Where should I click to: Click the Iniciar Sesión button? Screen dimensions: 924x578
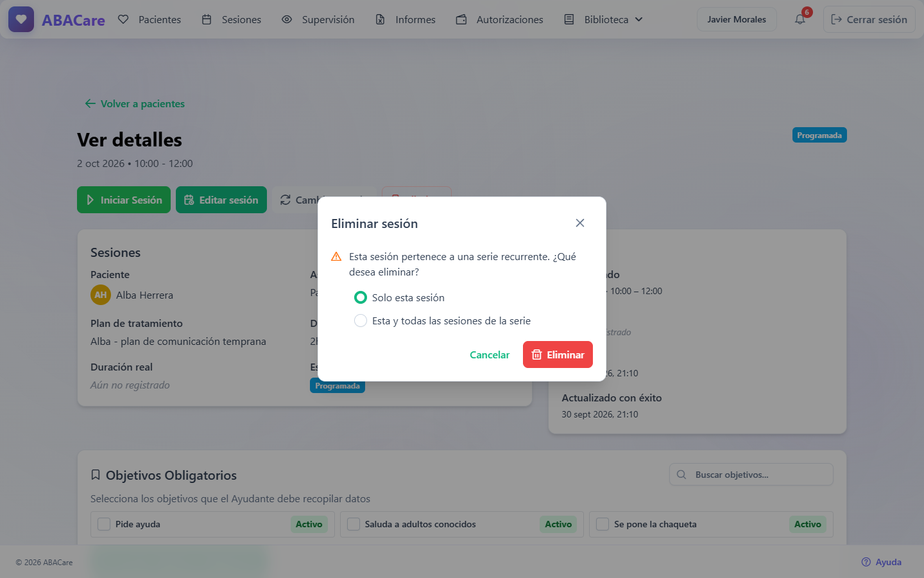(x=124, y=200)
